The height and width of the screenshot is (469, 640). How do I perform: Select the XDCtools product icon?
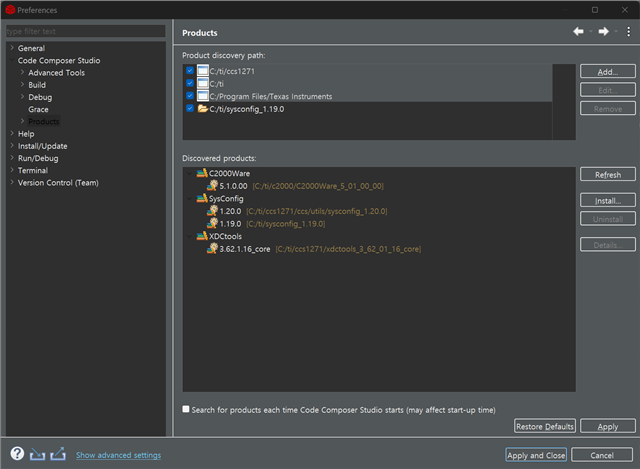point(201,236)
